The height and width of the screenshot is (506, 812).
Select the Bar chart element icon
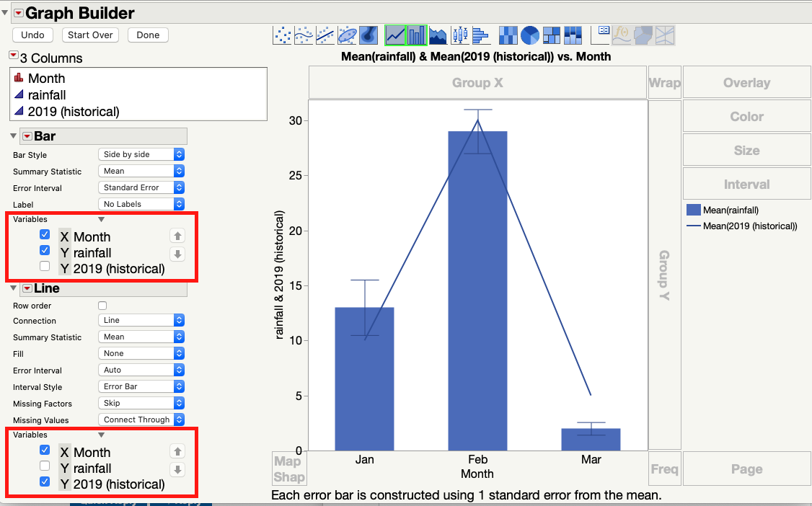(x=415, y=35)
